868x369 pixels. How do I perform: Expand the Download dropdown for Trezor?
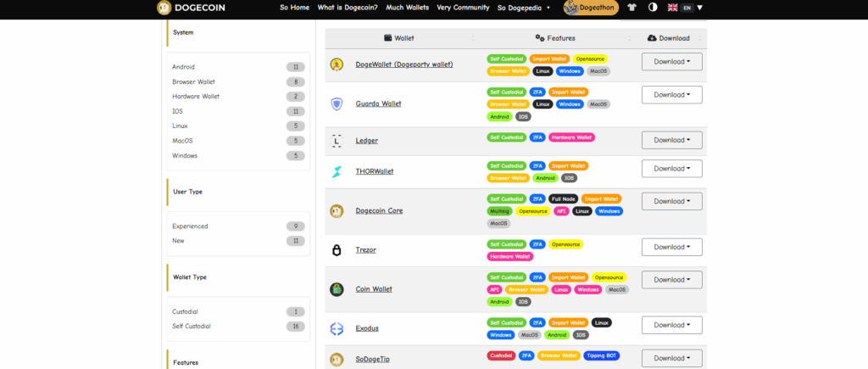point(671,247)
